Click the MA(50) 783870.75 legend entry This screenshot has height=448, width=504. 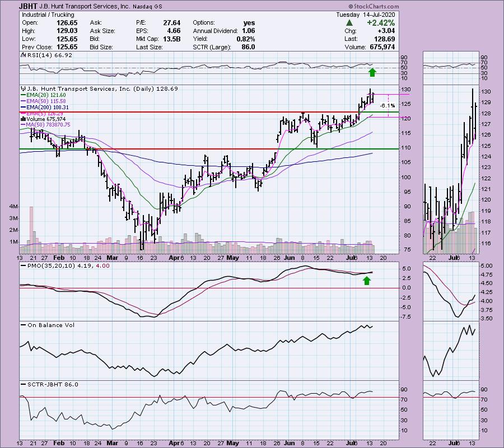46,125
